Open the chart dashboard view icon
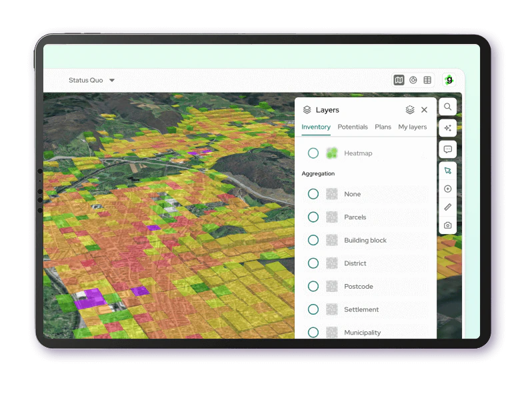The height and width of the screenshot is (396, 532). pos(413,80)
